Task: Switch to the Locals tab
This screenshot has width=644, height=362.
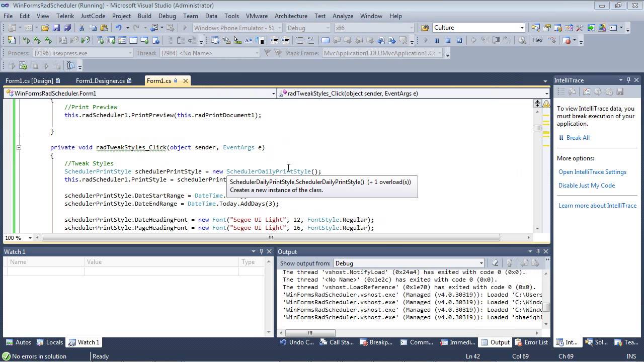Action: [x=50, y=342]
